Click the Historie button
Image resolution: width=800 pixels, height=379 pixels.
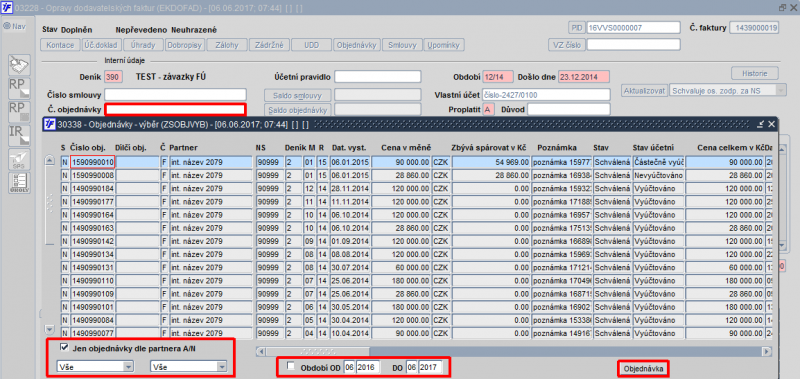click(755, 73)
